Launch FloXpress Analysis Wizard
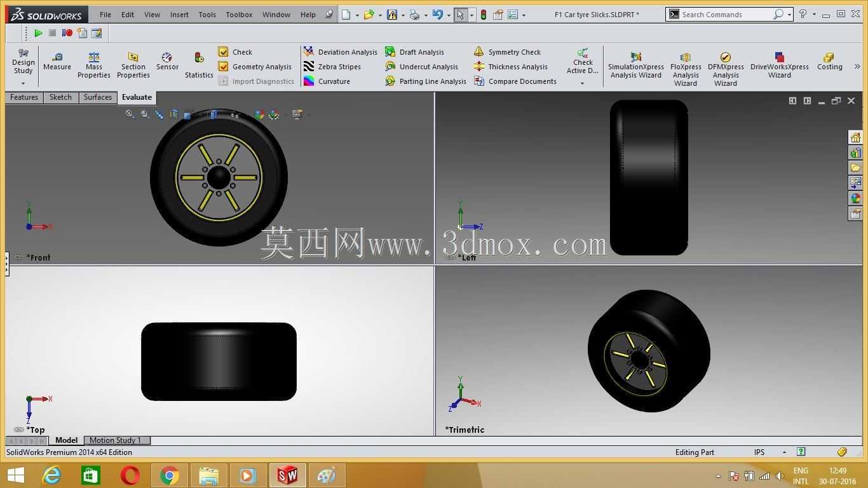 (x=686, y=69)
